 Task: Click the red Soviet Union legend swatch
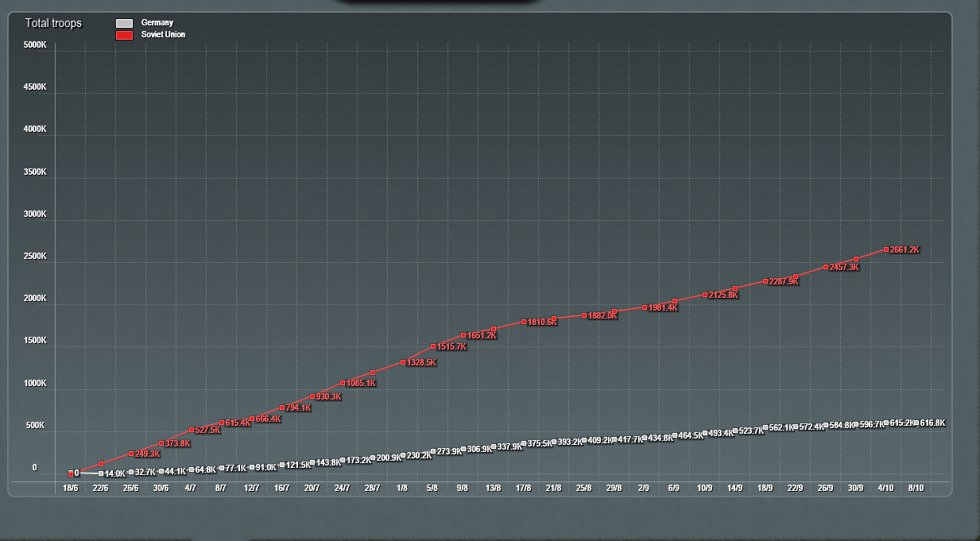click(x=124, y=36)
